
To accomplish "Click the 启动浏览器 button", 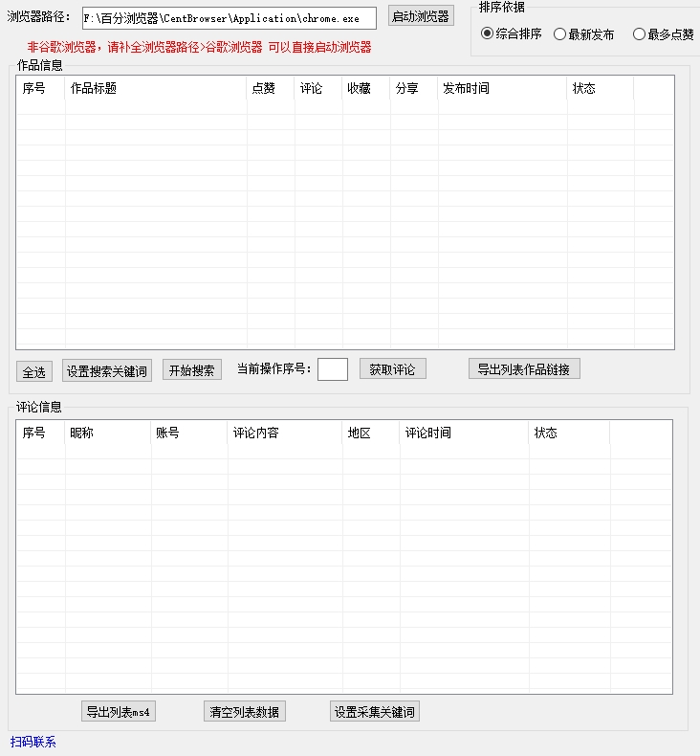I will coord(421,16).
